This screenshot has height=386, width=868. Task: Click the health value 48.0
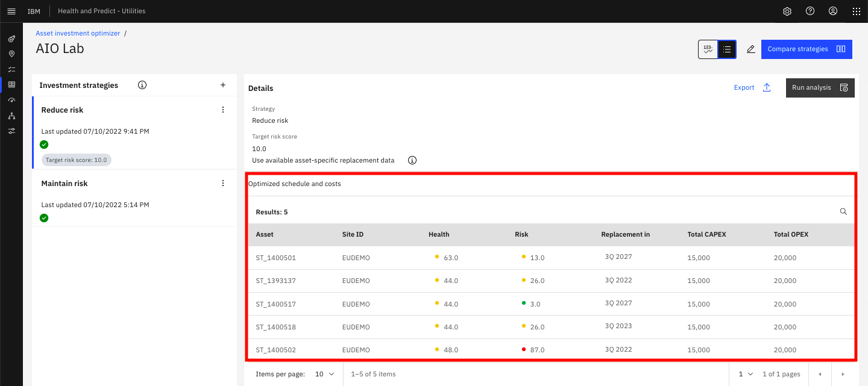[451, 350]
